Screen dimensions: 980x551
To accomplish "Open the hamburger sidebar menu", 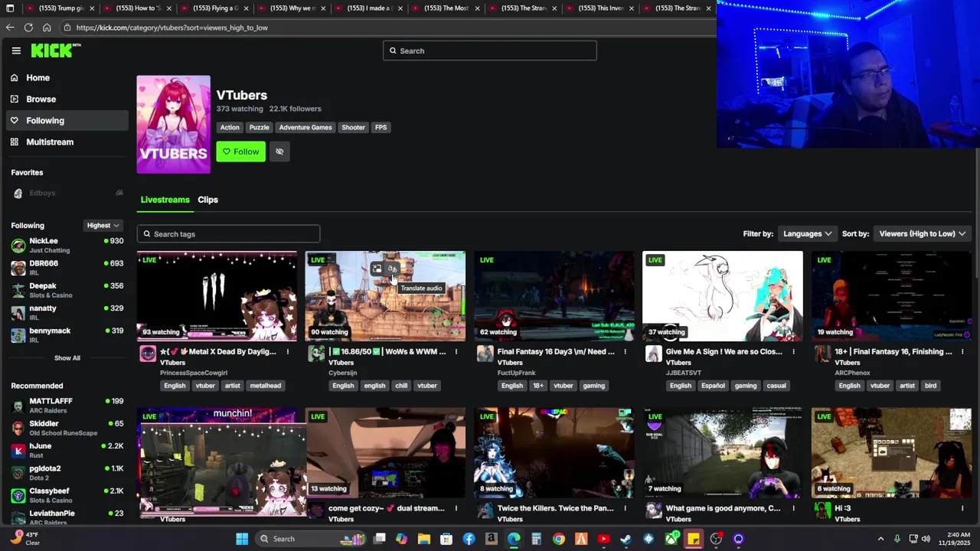I will [x=16, y=51].
